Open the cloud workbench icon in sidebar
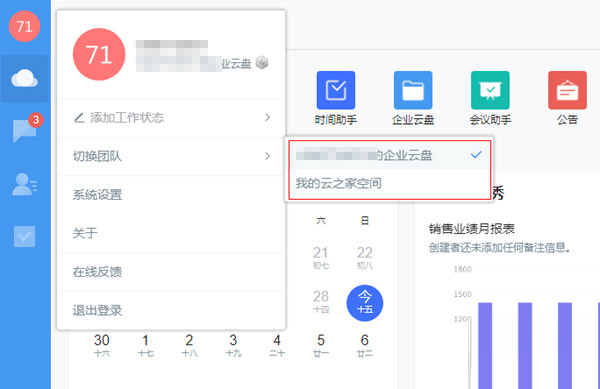Image resolution: width=600 pixels, height=389 pixels. 24,78
